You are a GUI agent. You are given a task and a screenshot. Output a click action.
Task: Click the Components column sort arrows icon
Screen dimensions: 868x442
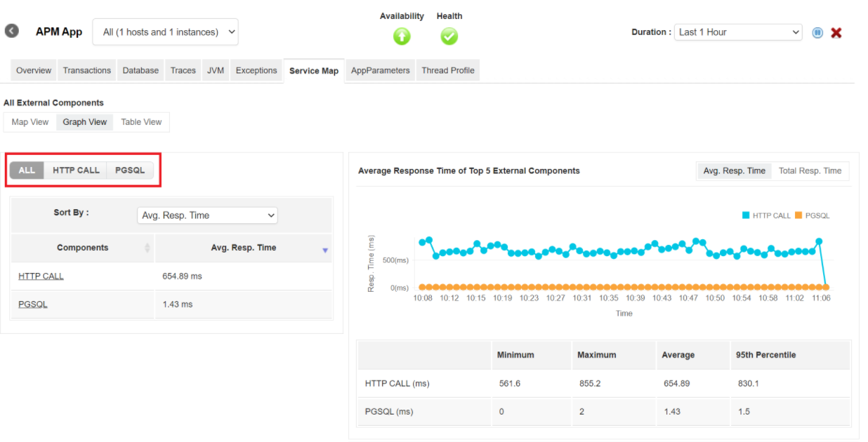147,248
